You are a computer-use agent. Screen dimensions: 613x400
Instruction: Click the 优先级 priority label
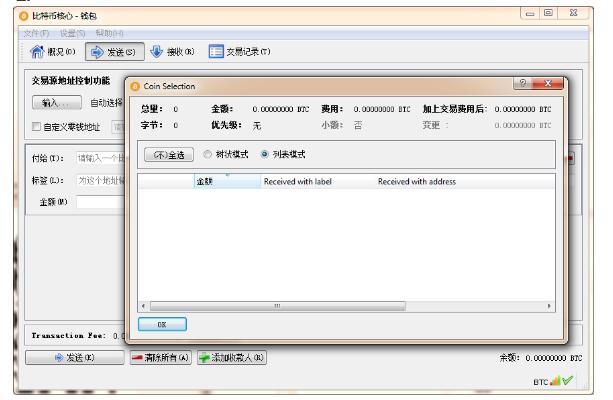[x=226, y=125]
